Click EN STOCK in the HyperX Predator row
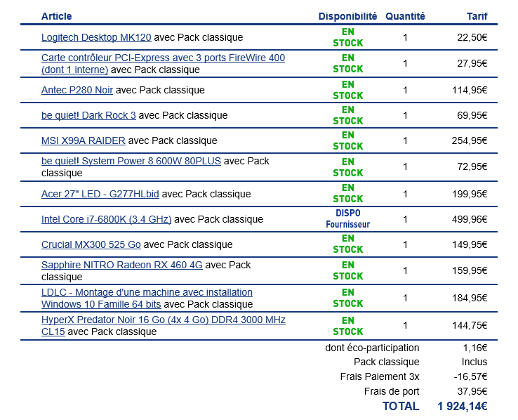The height and width of the screenshot is (420, 518). pyautogui.click(x=348, y=326)
